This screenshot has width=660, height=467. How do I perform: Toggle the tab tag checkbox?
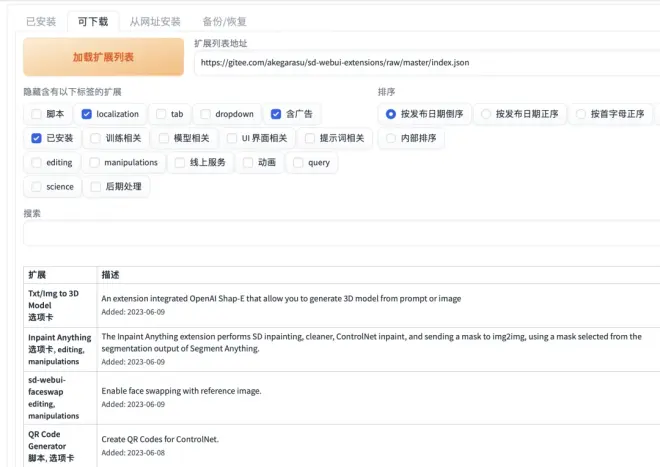(x=161, y=114)
